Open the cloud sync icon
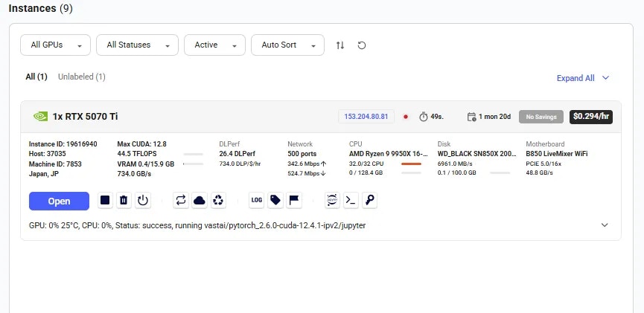Screen dimensions: 644x313 (200, 200)
